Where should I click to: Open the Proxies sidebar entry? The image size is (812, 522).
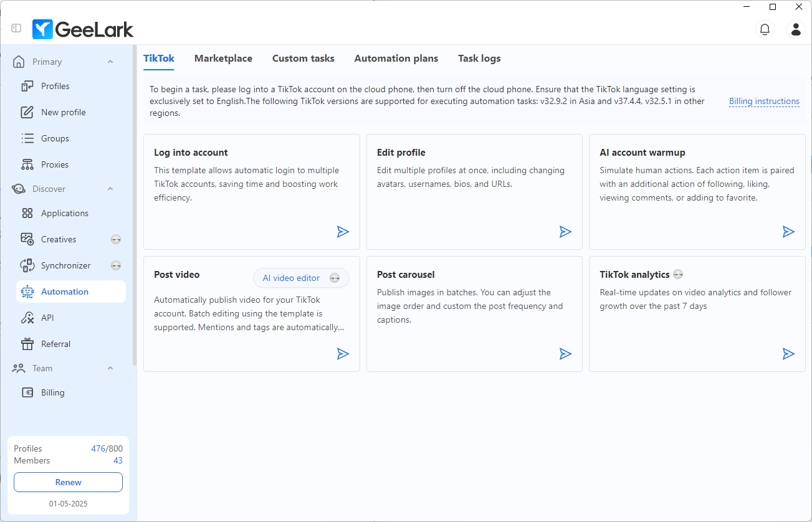coord(71,164)
